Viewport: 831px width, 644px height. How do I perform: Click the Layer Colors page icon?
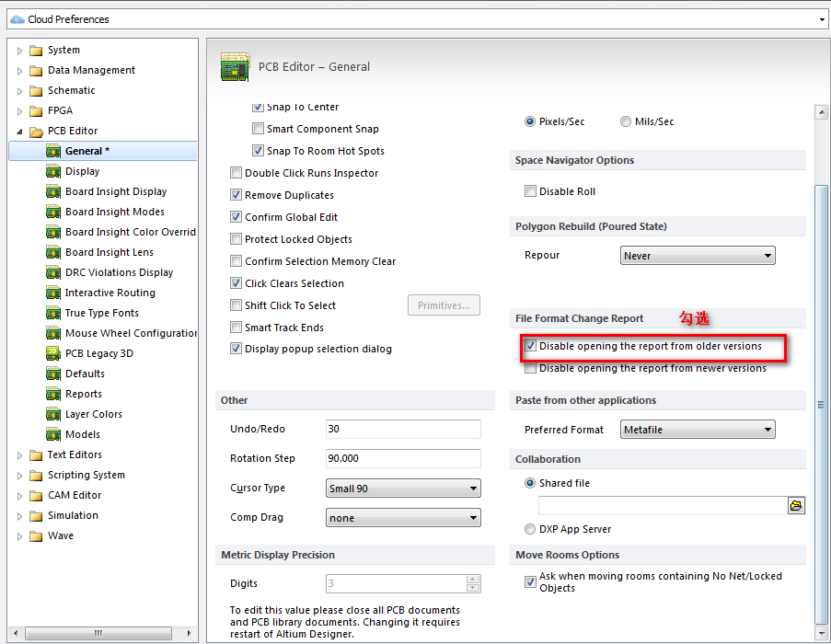[x=53, y=414]
